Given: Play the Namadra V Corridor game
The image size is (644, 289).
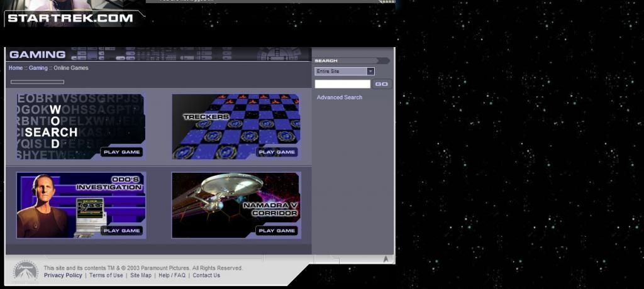Looking at the screenshot, I should tap(277, 231).
